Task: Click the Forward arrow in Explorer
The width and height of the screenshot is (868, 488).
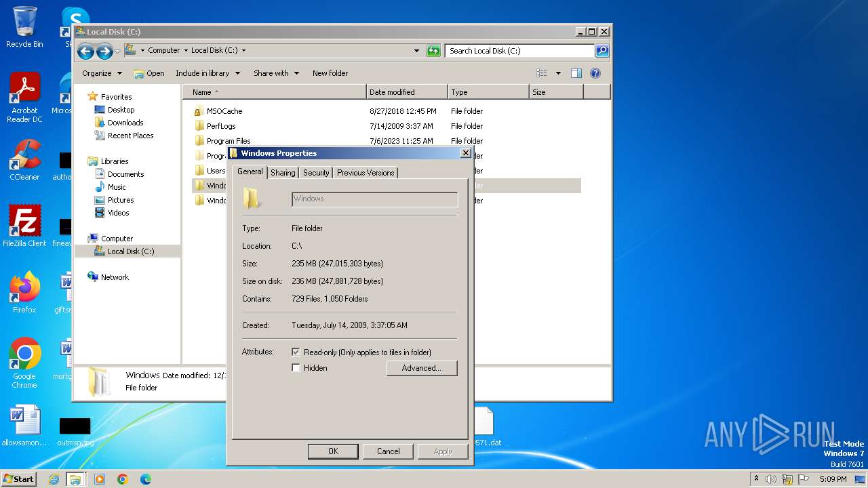Action: (104, 51)
